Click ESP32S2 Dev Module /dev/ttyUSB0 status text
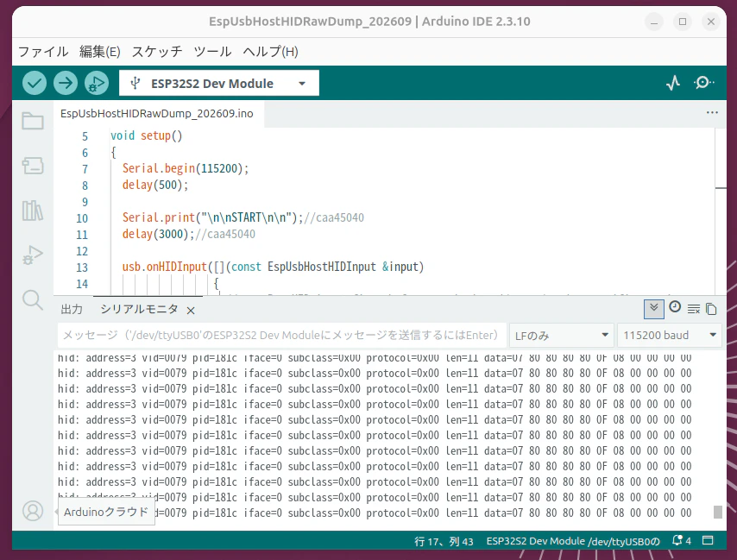Screen dimensions: 737x560 [x=573, y=541]
